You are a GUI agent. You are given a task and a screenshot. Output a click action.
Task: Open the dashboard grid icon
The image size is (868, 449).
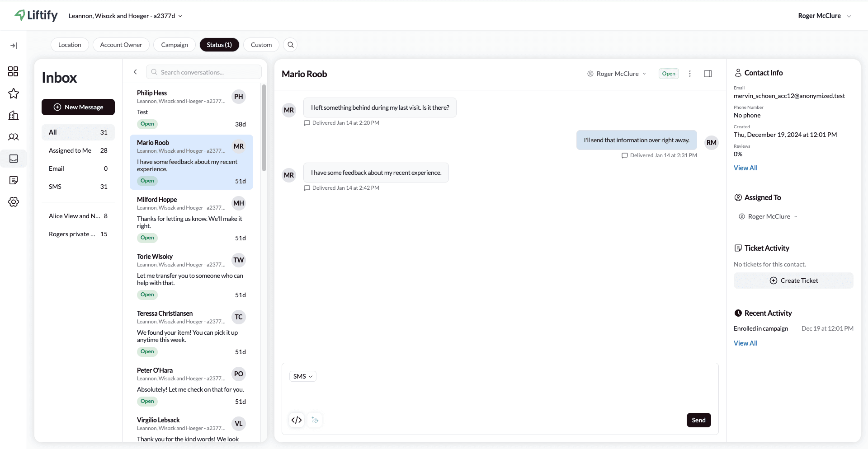point(13,71)
